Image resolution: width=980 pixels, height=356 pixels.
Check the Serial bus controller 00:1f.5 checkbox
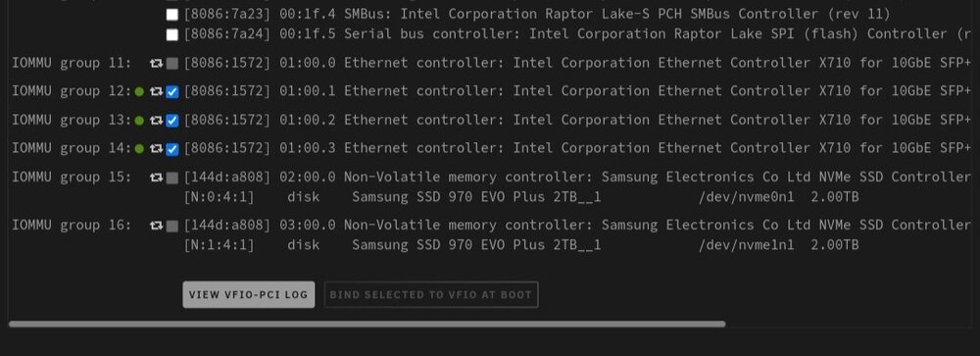[171, 34]
